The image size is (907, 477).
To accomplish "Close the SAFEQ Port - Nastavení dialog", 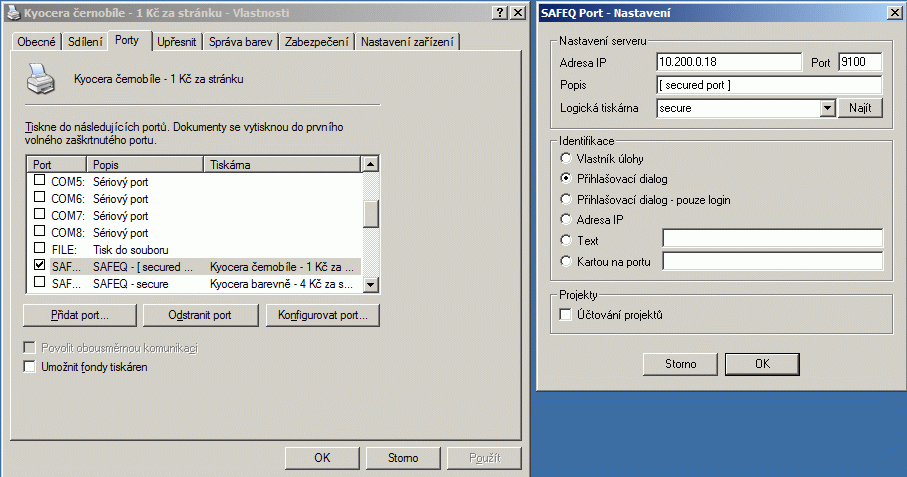I will pyautogui.click(x=894, y=13).
